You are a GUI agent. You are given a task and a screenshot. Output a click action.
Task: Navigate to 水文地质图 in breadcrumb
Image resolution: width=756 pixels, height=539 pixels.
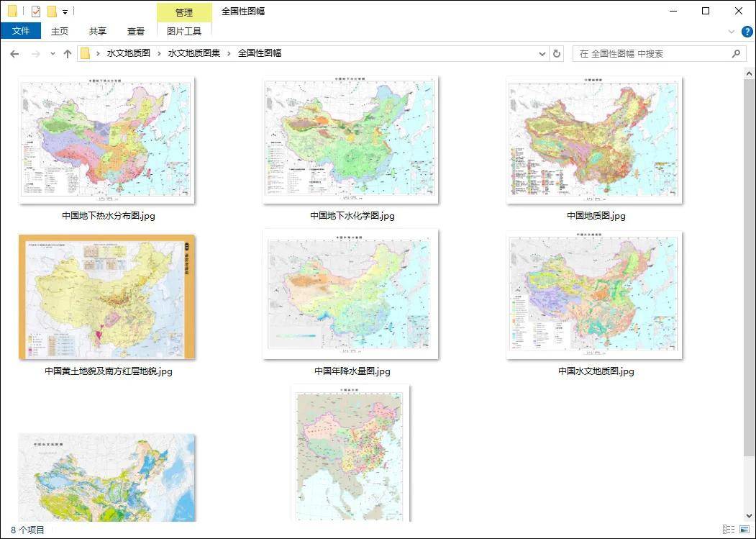click(129, 53)
